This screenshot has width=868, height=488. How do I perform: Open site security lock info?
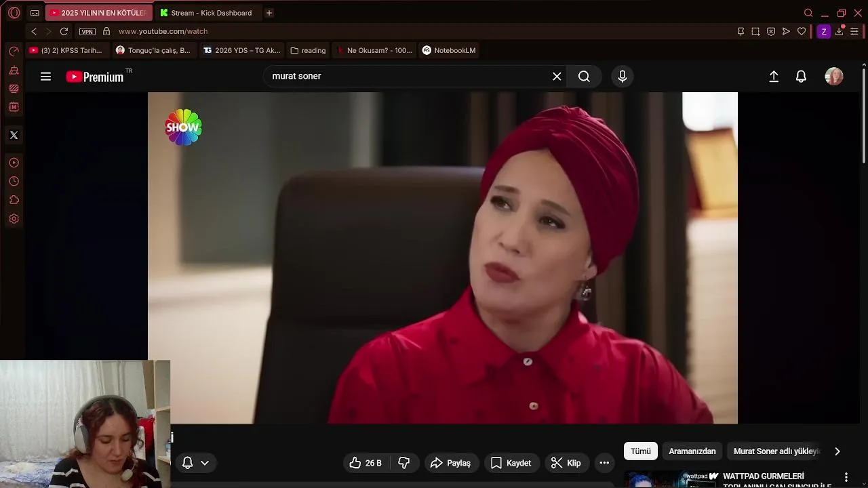coord(106,31)
